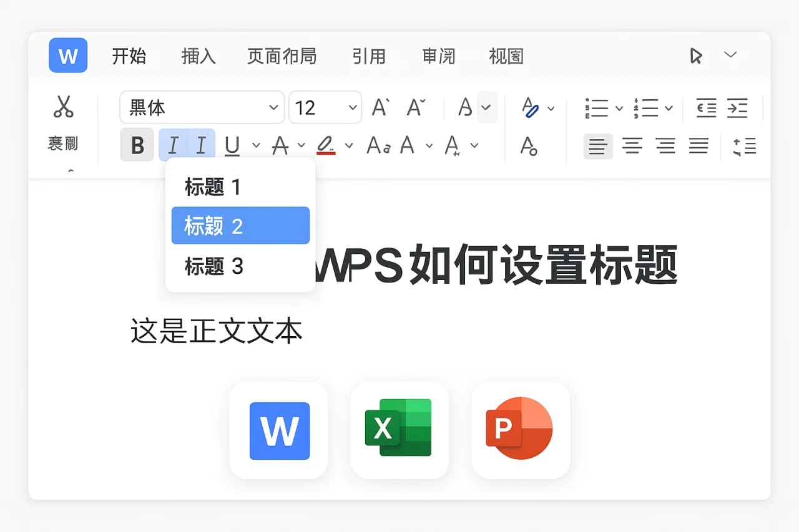799x532 pixels.
Task: Click the increase indent icon
Action: click(737, 107)
